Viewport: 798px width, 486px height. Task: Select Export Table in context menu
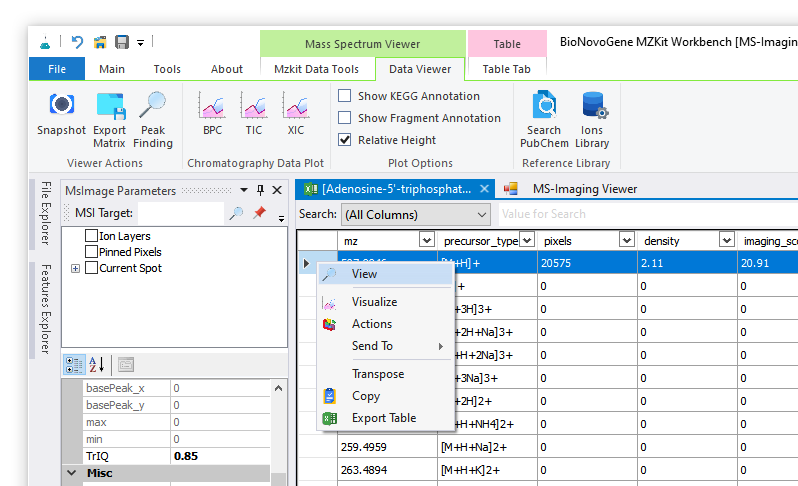tap(383, 418)
